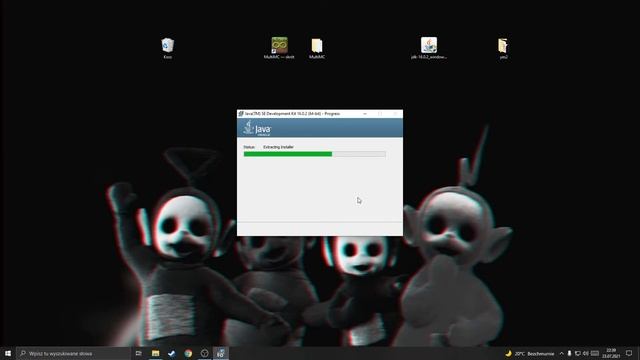Select the Java installer taskbar button

click(221, 353)
